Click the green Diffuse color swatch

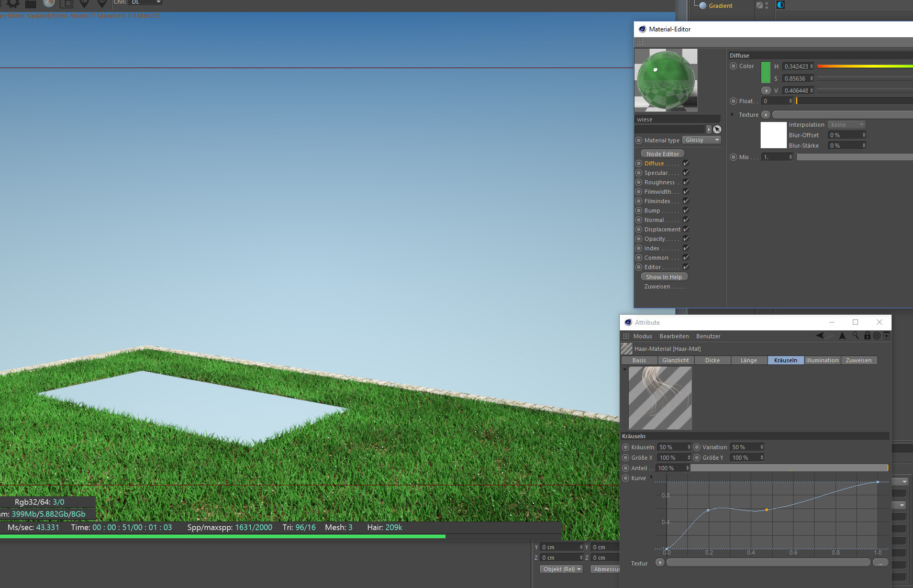coord(765,72)
